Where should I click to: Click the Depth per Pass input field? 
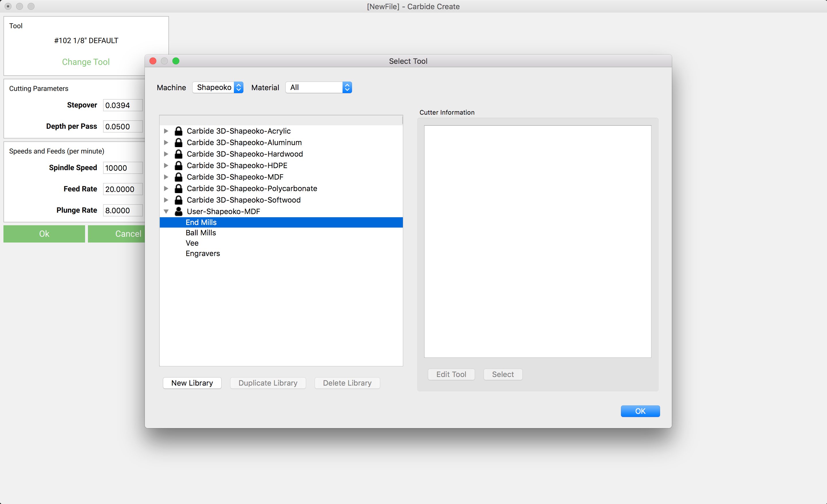tap(123, 126)
